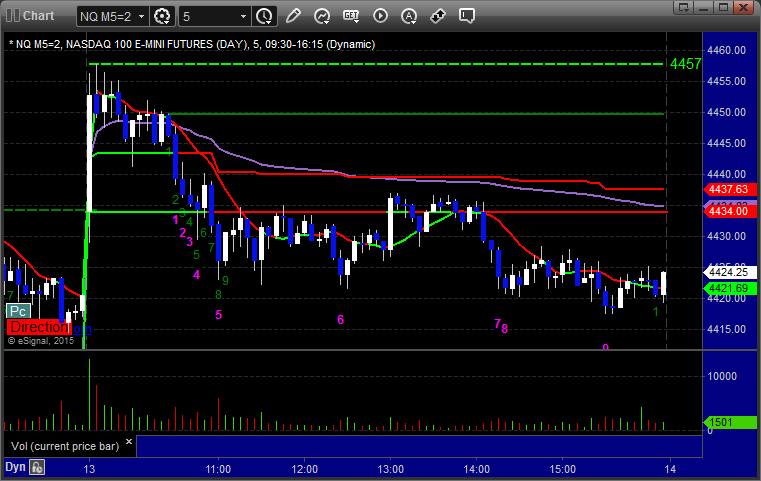Screen dimensions: 761x481
Task: Click the window options icon near minimize
Action: click(x=683, y=7)
